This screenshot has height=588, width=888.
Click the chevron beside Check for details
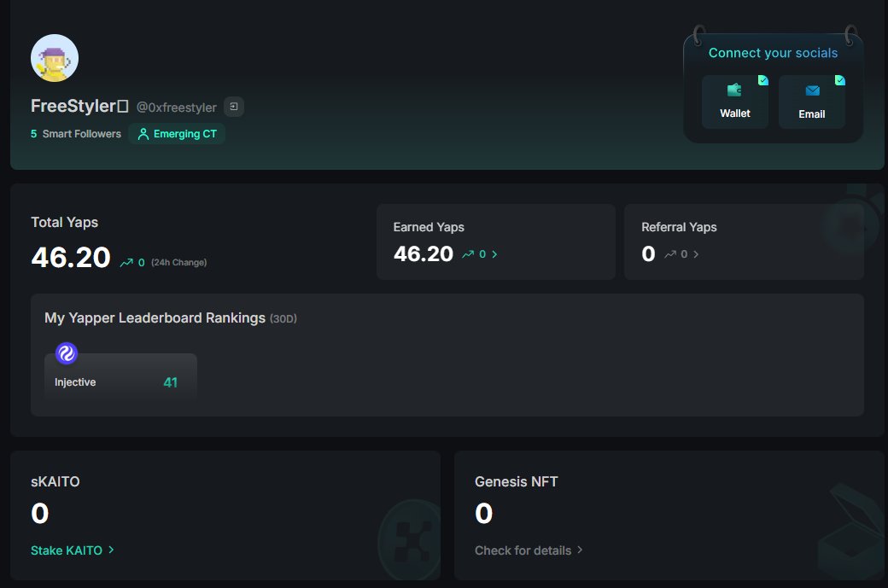tap(580, 550)
